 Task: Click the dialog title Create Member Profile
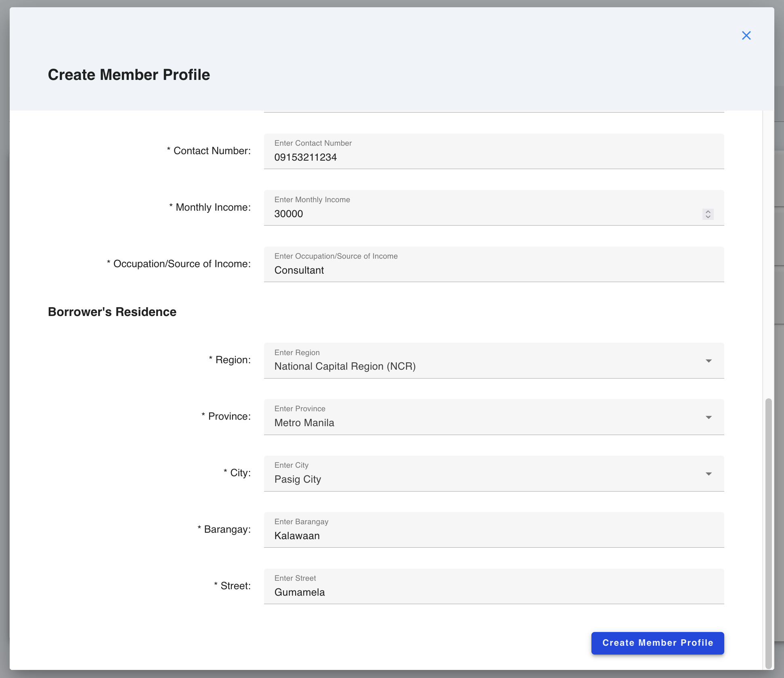[x=129, y=74]
